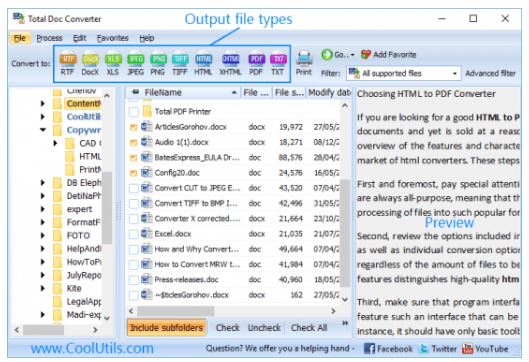Click the green Go arrow icon
The image size is (529, 362).
327,55
